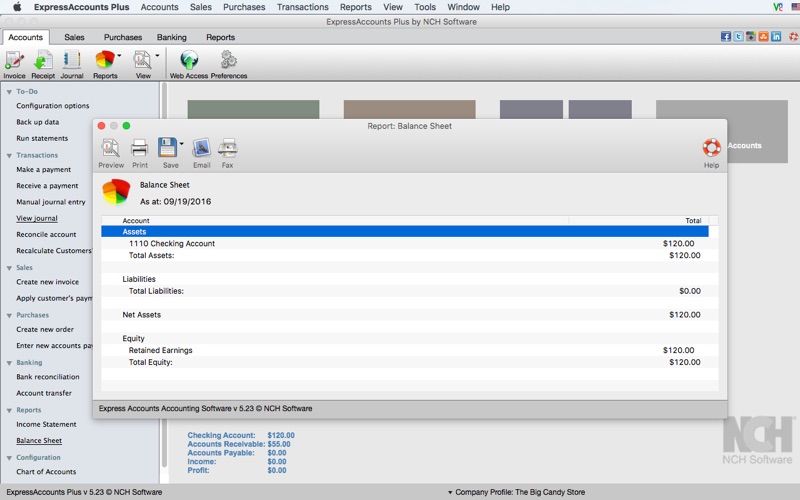
Task: Open Tools menu in menu bar
Action: point(425,7)
